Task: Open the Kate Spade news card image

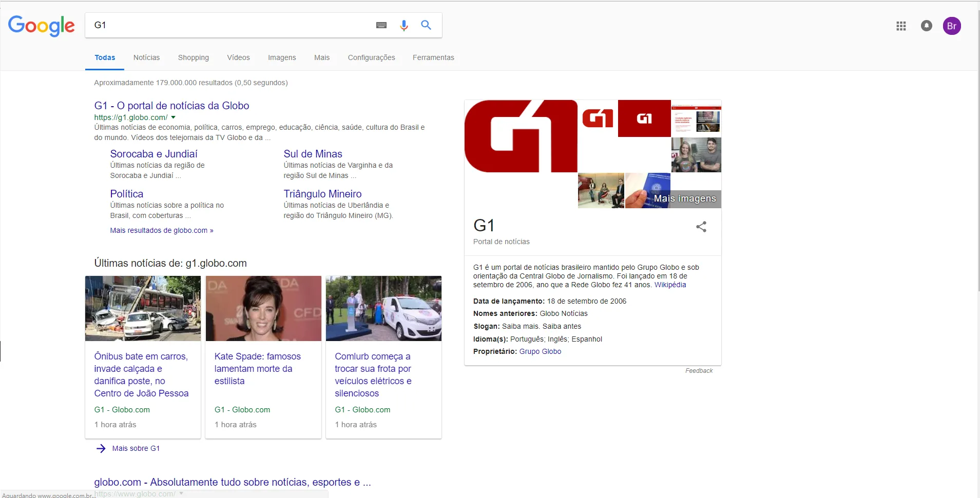Action: 263,308
